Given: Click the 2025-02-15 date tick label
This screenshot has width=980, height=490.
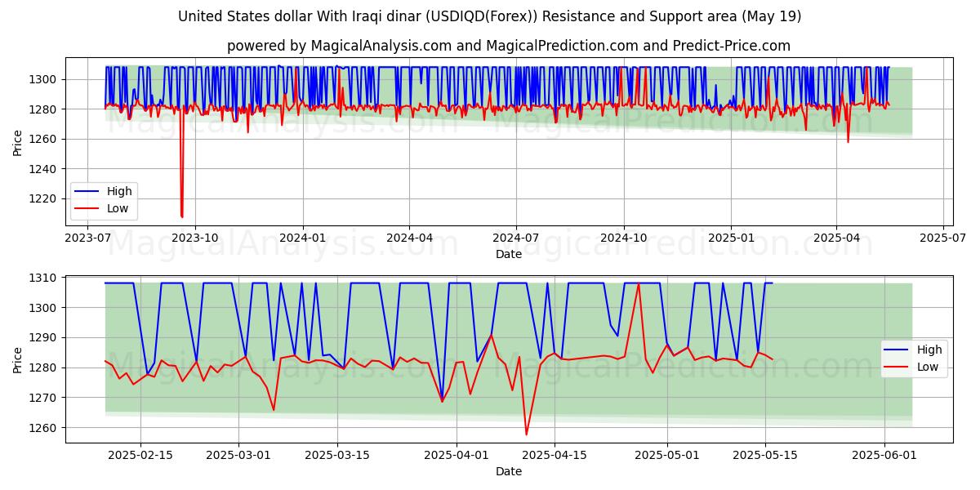Looking at the screenshot, I should click(x=140, y=456).
